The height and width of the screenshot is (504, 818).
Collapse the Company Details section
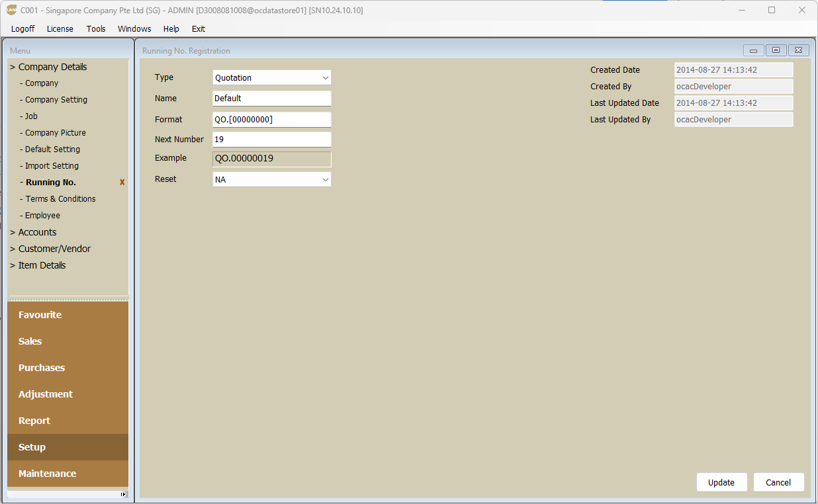click(52, 67)
